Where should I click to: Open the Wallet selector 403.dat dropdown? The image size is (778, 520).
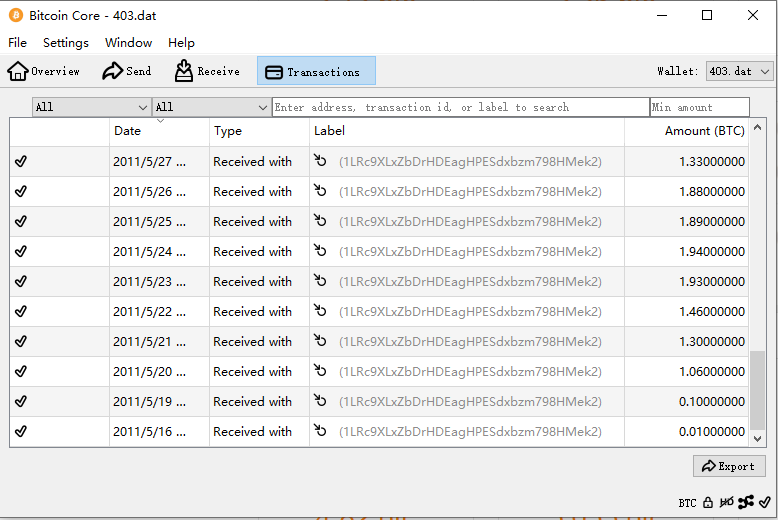(x=739, y=71)
